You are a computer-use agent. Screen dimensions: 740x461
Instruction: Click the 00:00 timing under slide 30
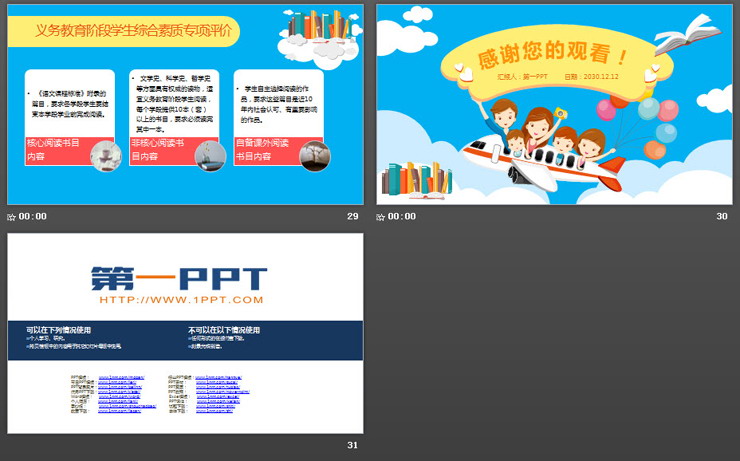click(402, 216)
